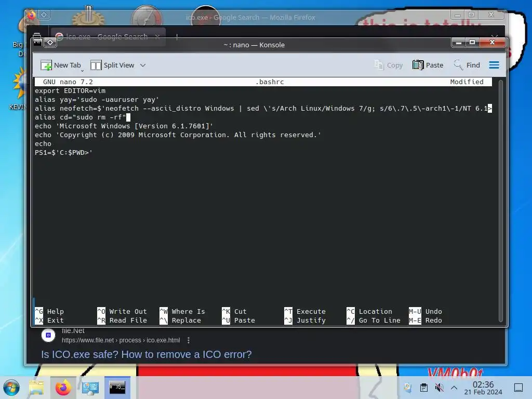Click the ^T Execute shortcut label

pyautogui.click(x=304, y=312)
